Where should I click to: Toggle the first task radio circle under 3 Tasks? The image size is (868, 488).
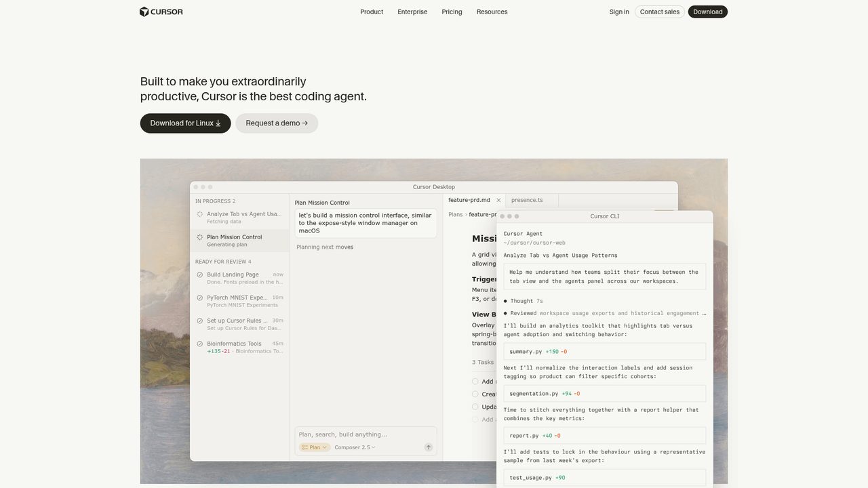point(475,382)
